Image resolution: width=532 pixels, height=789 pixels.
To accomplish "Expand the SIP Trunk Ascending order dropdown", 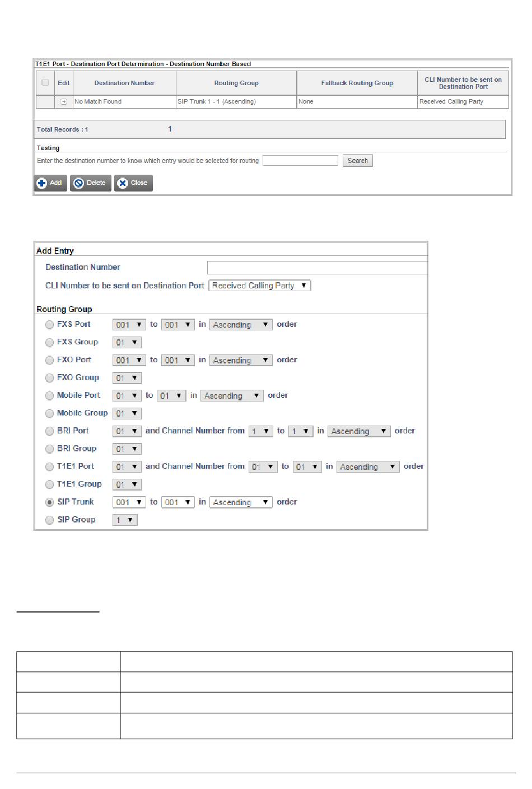I will coord(241,502).
